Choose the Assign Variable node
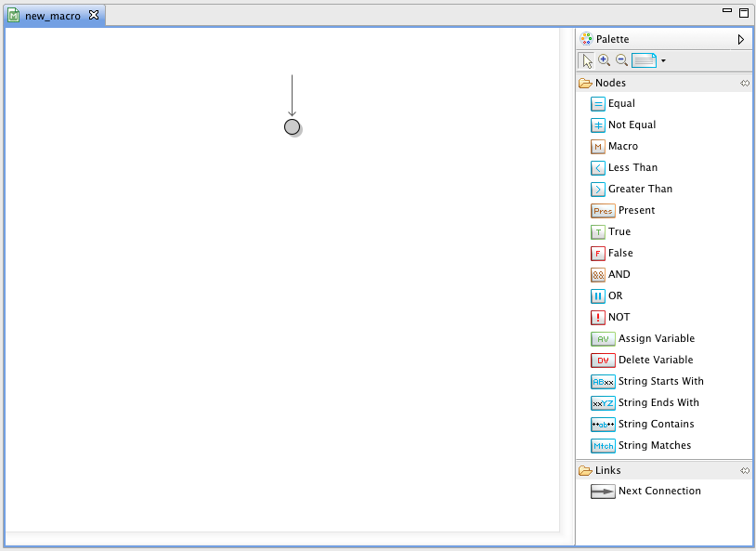 [603, 339]
